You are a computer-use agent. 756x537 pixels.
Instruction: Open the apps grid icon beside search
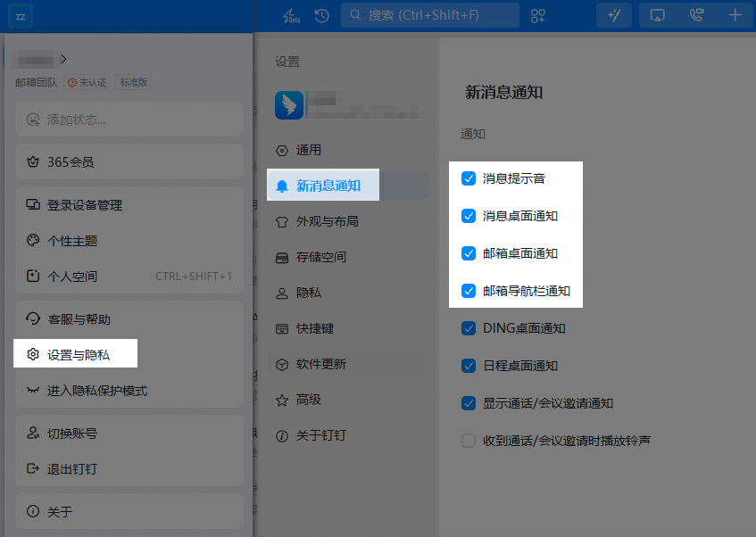(x=537, y=15)
